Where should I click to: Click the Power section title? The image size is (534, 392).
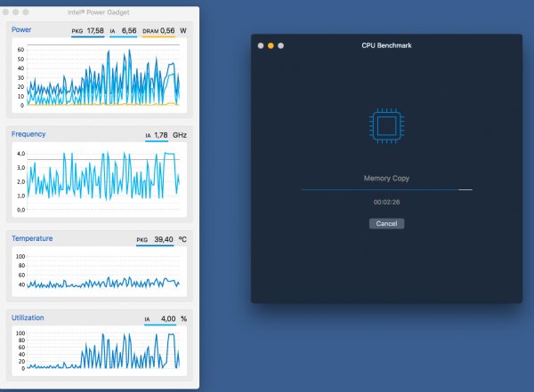pos(21,29)
